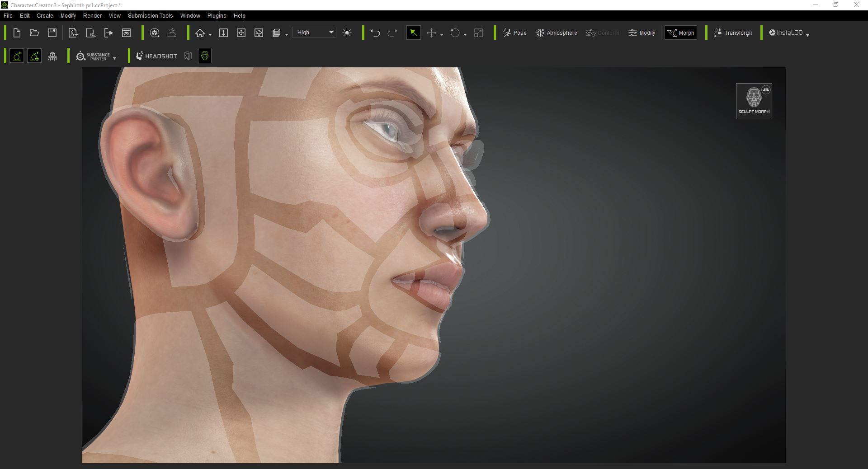Toggle the Morph button
Screen dimensions: 868x469
point(681,33)
